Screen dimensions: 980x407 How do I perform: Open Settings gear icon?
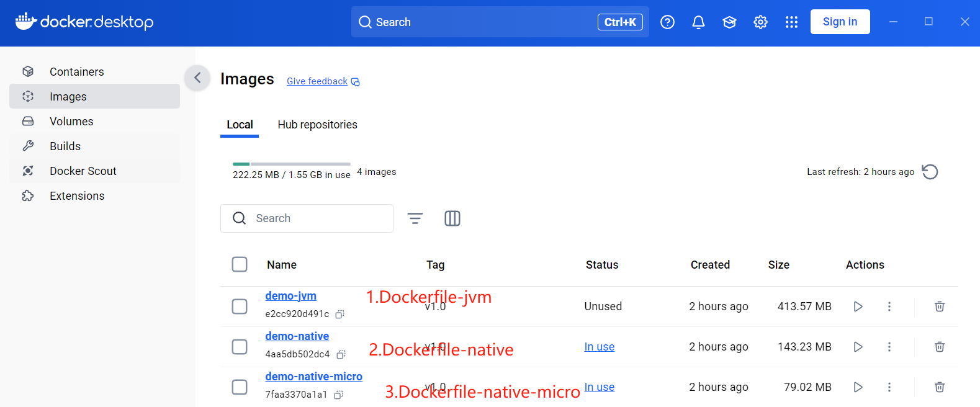coord(760,22)
